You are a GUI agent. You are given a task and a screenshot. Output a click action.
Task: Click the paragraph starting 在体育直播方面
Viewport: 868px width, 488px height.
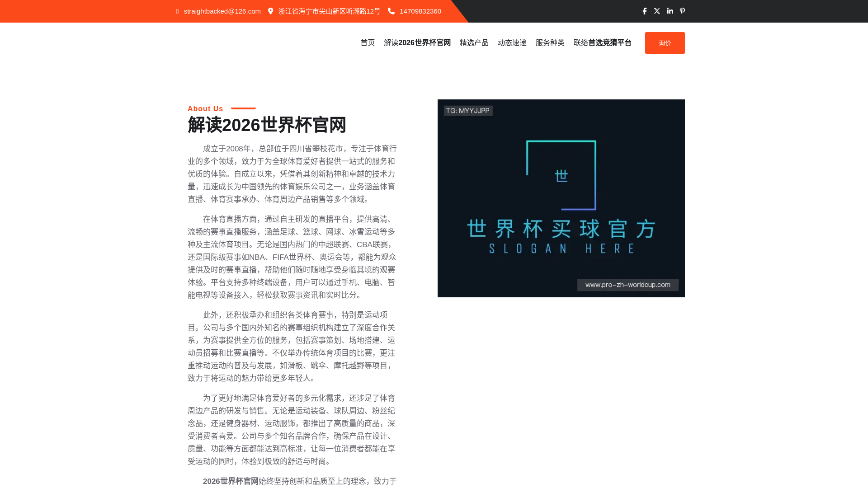292,257
